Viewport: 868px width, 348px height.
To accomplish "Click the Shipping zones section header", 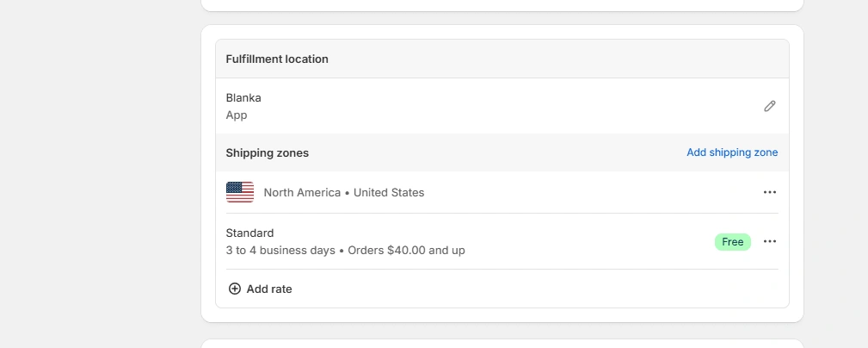I will pos(267,152).
